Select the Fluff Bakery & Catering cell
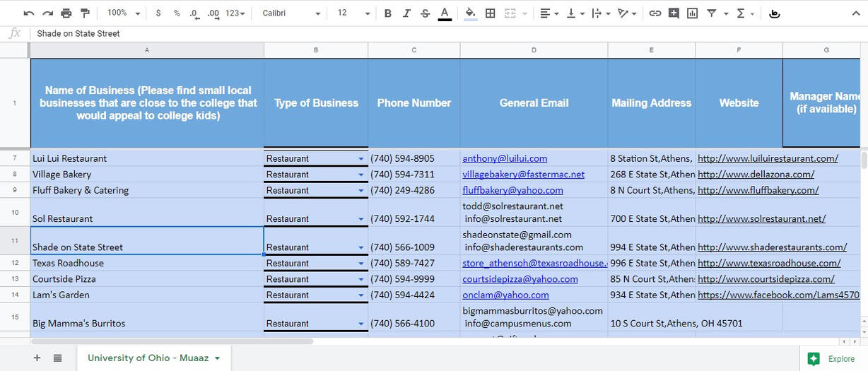The image size is (868, 371). tap(147, 190)
